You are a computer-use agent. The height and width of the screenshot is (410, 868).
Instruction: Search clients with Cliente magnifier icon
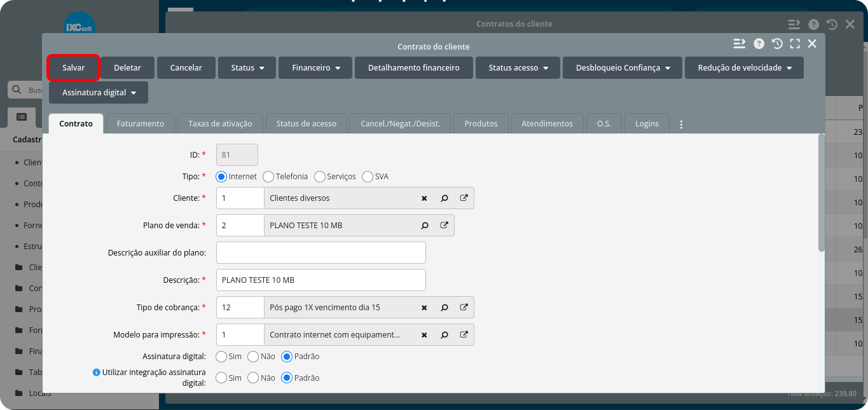point(444,198)
